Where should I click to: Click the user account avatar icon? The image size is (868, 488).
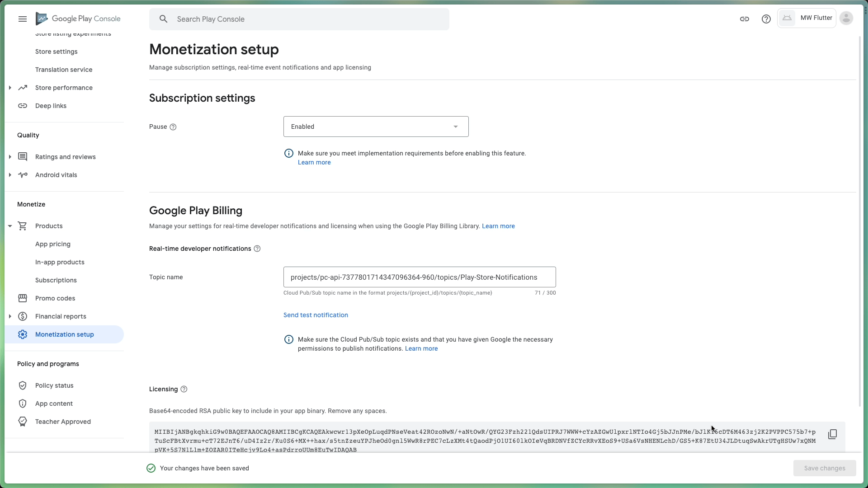[x=846, y=18]
